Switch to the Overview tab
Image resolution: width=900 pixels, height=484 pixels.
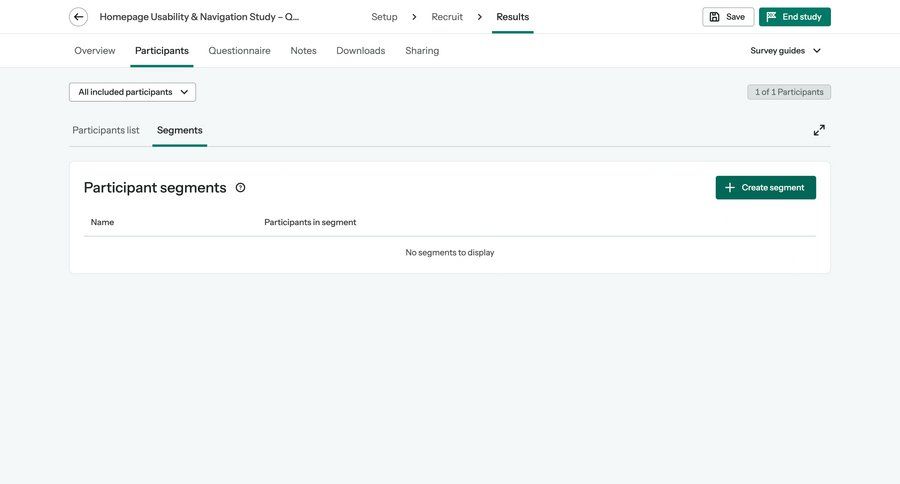pos(95,51)
